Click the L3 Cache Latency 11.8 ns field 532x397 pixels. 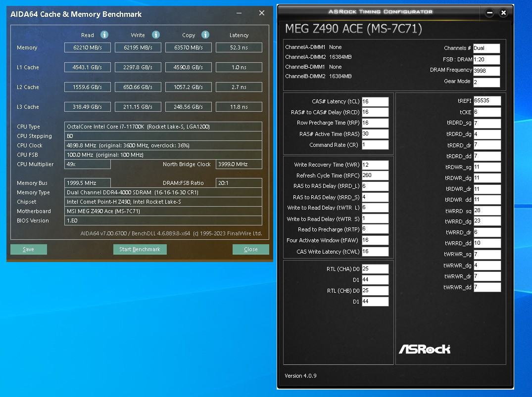click(239, 107)
